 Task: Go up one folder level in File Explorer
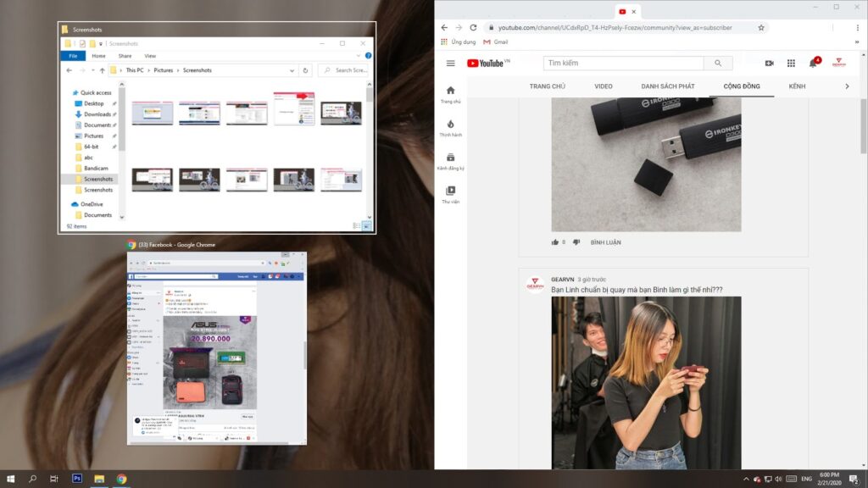click(x=103, y=70)
